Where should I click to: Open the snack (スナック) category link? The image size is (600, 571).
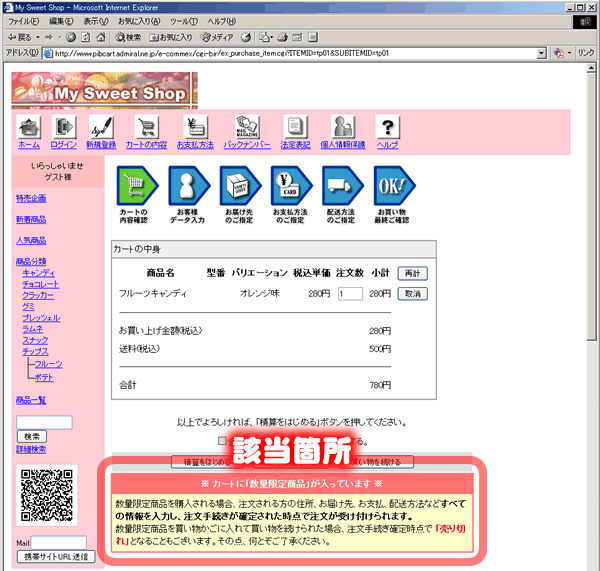pyautogui.click(x=35, y=340)
